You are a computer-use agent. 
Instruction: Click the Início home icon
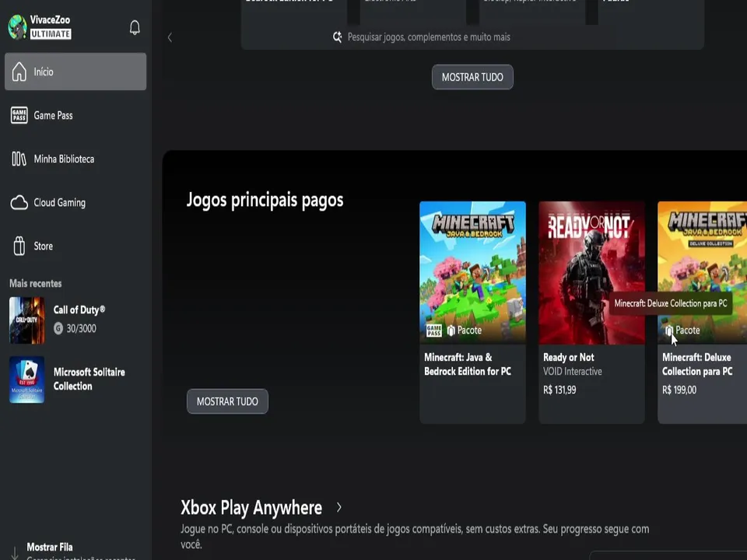click(19, 72)
